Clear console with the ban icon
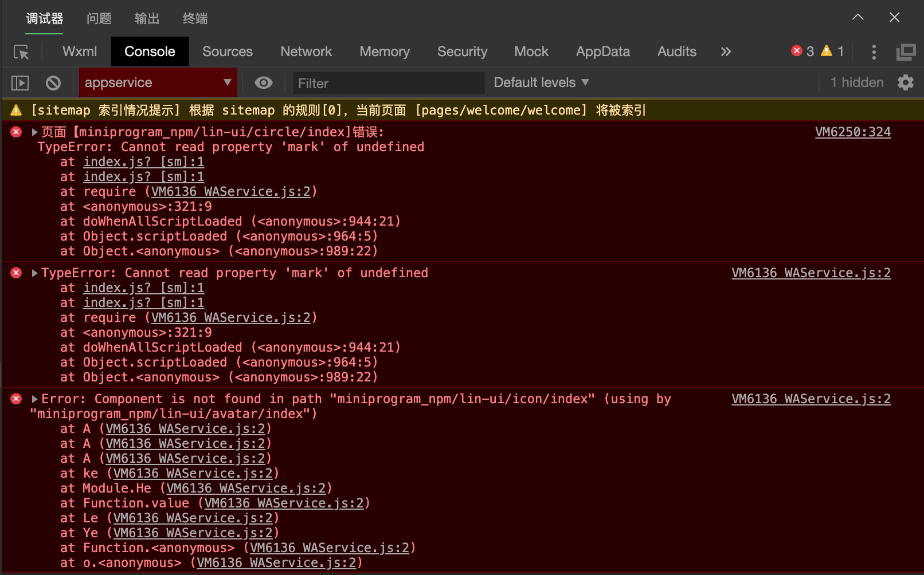Image resolution: width=924 pixels, height=575 pixels. click(53, 83)
